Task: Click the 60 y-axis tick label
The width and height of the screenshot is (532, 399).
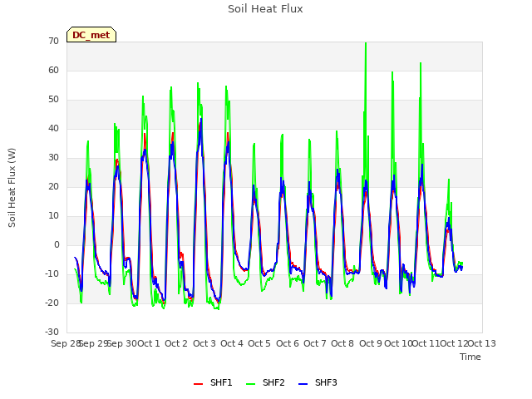Action: [53, 70]
